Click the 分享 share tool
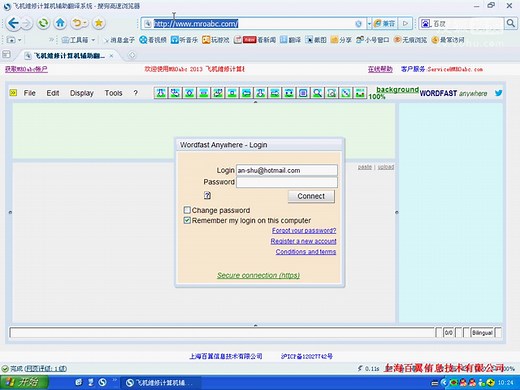Screen dimensions: 520x390 pos(341,40)
